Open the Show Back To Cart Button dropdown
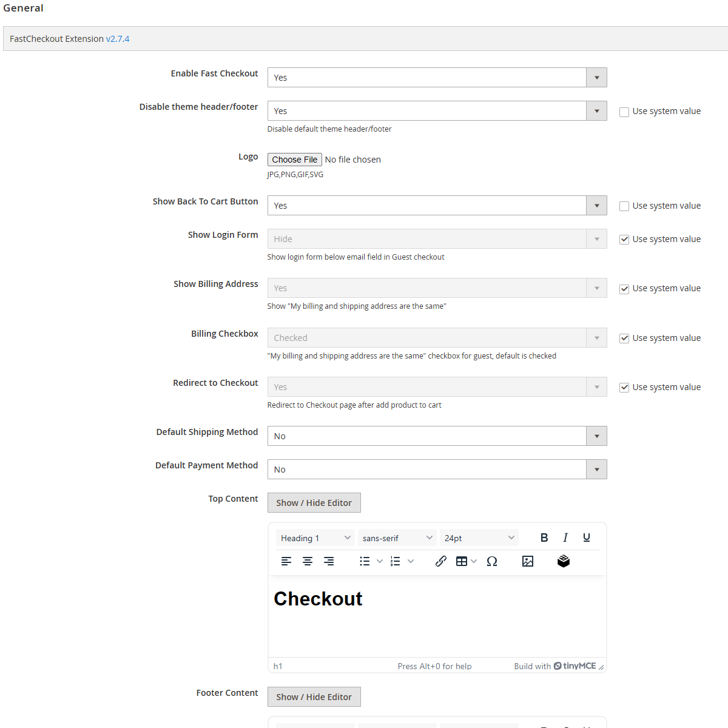This screenshot has width=728, height=728. coord(437,206)
